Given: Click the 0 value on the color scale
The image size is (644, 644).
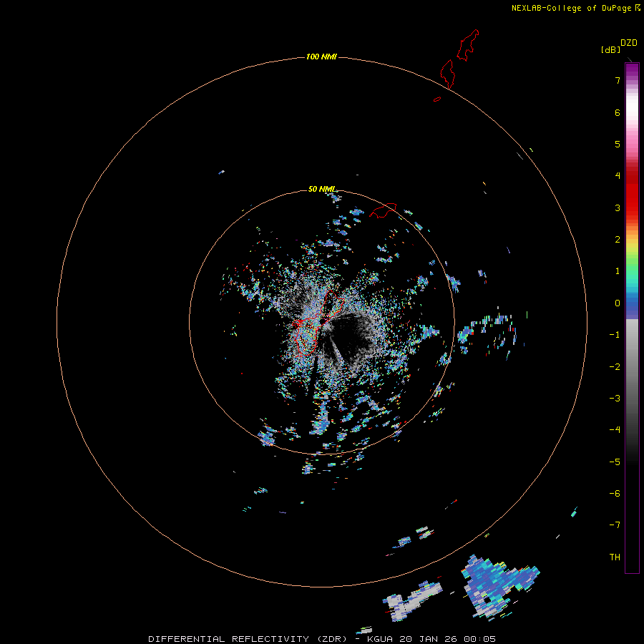Looking at the screenshot, I should point(618,303).
